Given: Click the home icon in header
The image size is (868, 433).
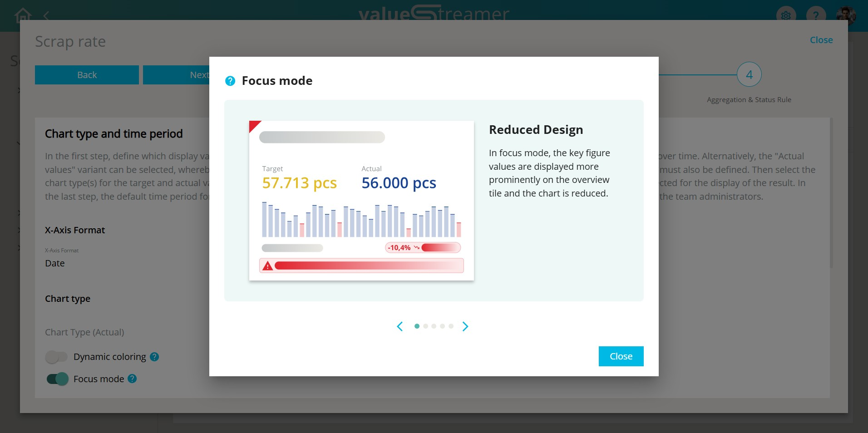Looking at the screenshot, I should click(x=23, y=15).
